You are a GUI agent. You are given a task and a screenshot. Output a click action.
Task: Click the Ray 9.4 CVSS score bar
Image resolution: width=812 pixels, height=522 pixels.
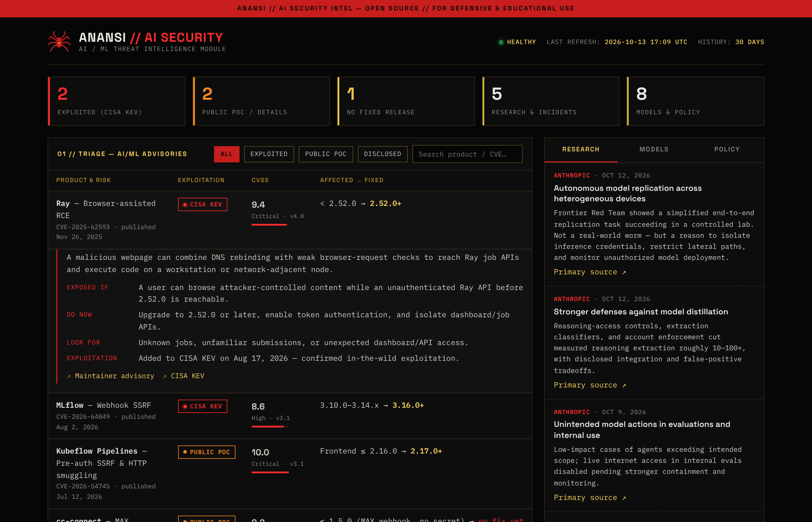[270, 225]
